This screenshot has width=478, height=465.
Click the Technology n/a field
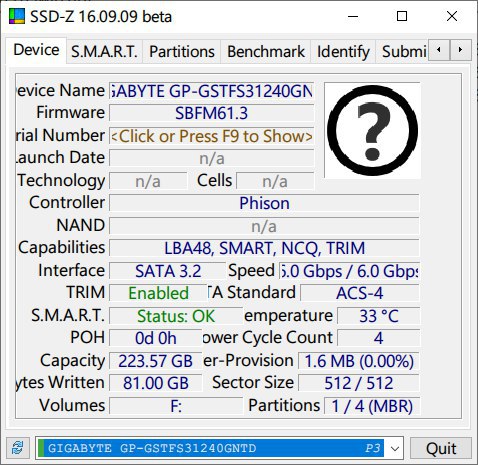[148, 181]
